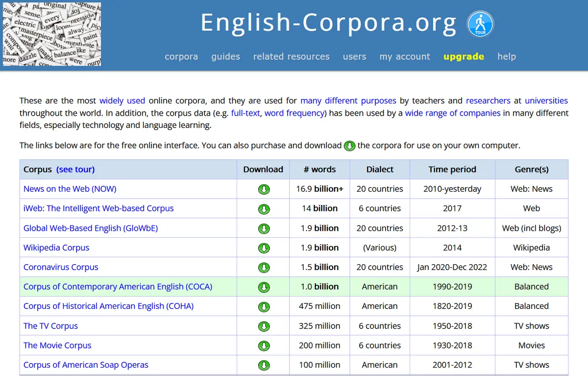588x376 pixels.
Task: Click download icon for GloWbE row
Action: click(x=264, y=228)
